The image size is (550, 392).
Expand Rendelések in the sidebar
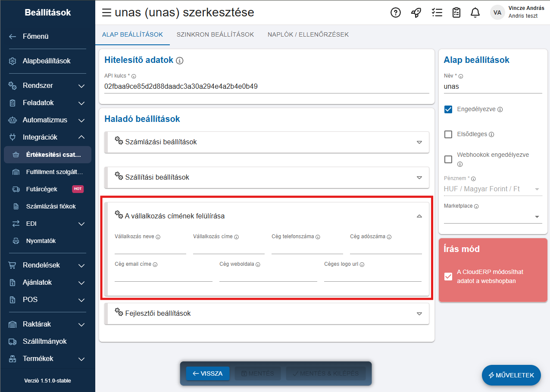pyautogui.click(x=47, y=265)
